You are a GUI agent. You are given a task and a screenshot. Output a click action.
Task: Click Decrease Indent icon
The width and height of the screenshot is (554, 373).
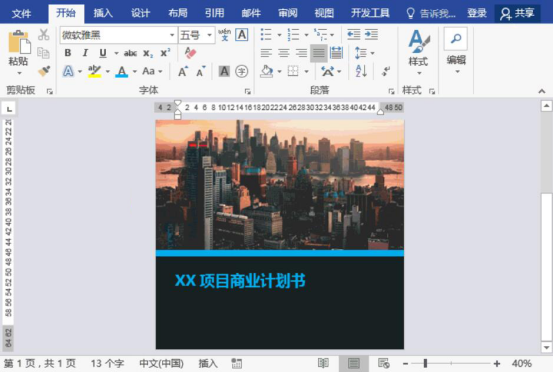tap(354, 35)
